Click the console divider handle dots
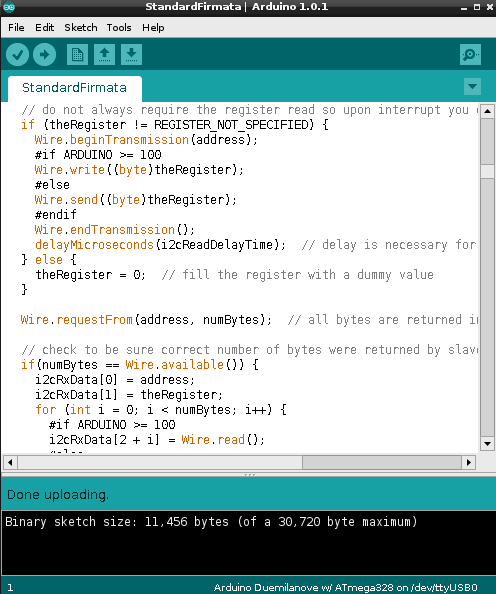The image size is (496, 594). 250,474
